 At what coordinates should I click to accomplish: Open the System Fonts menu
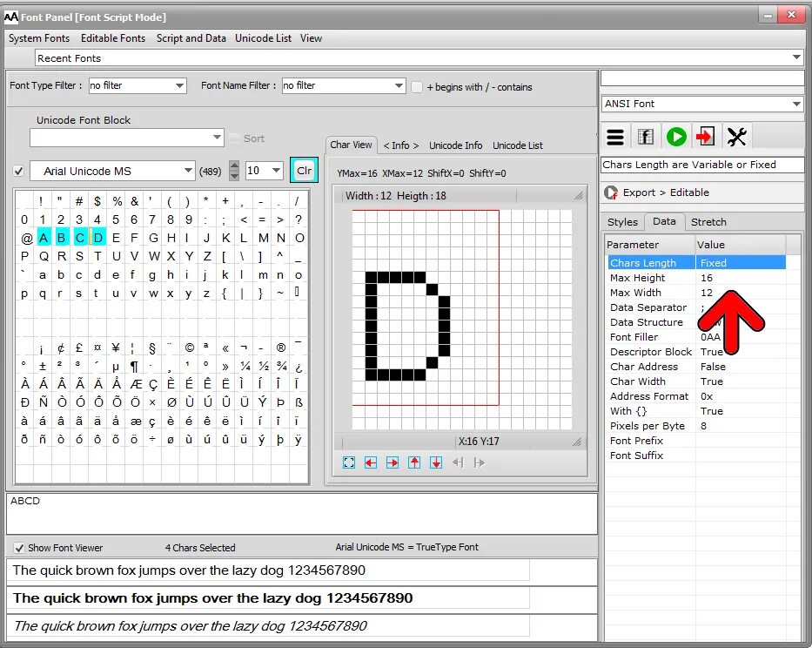[39, 38]
